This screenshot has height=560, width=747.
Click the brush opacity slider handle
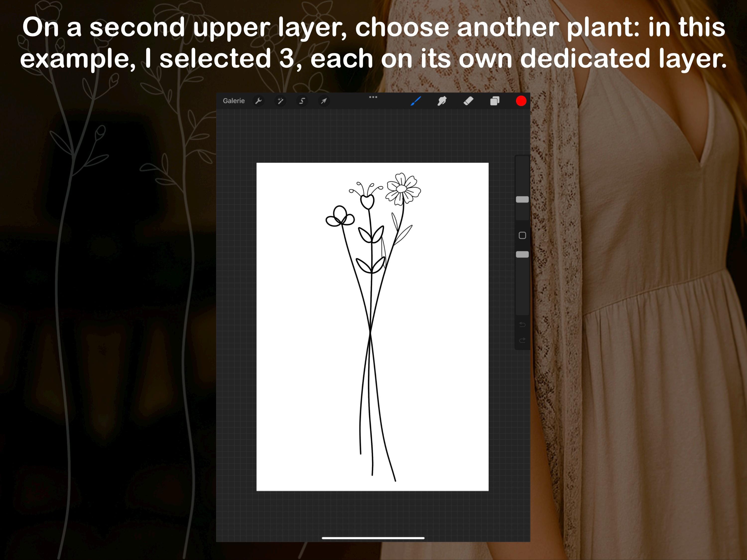tap(522, 254)
